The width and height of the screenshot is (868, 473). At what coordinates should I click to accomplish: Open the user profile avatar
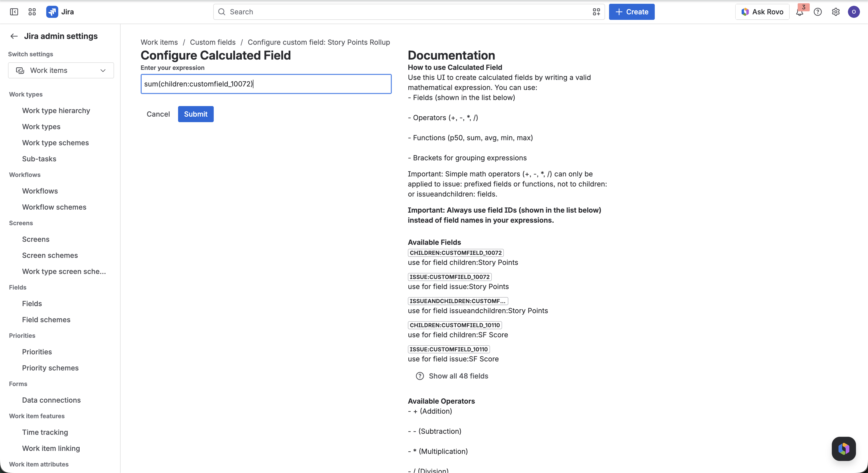[854, 12]
